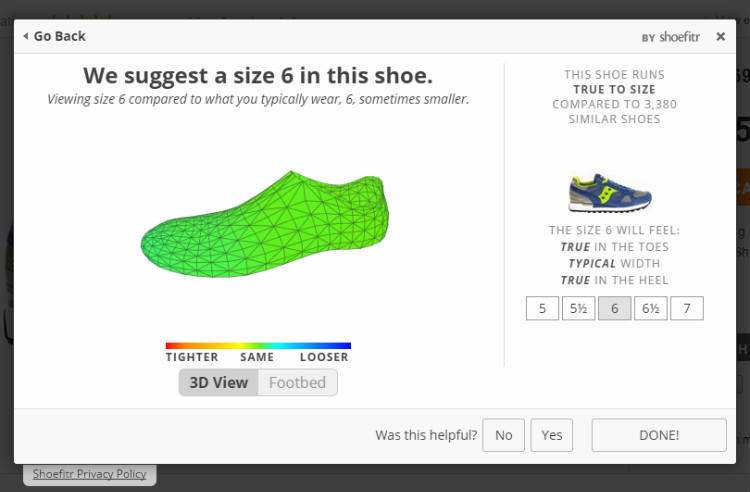Select size 7
Screen dimensions: 750x492
[x=686, y=309]
